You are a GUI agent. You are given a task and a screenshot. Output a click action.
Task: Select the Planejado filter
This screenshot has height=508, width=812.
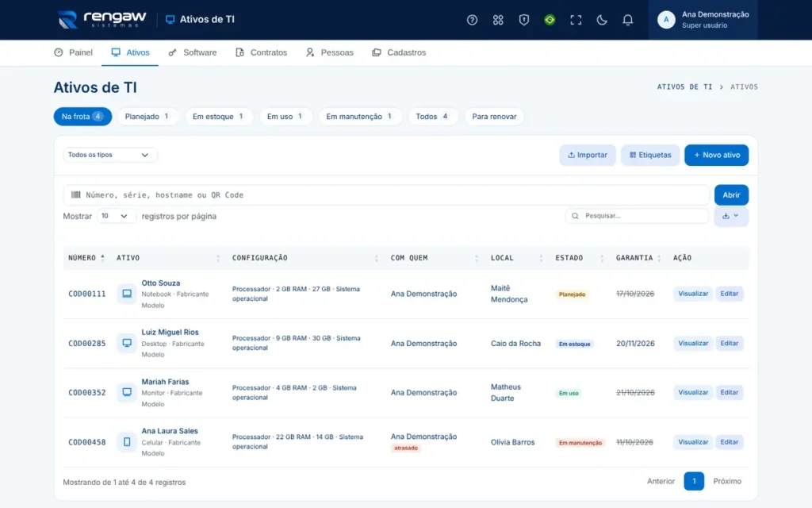pyautogui.click(x=147, y=117)
